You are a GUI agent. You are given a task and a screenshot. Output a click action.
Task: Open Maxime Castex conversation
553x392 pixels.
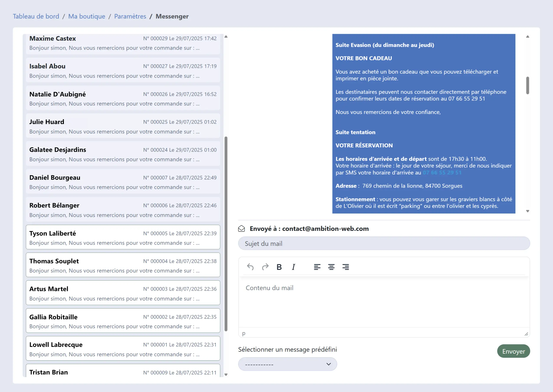[123, 44]
